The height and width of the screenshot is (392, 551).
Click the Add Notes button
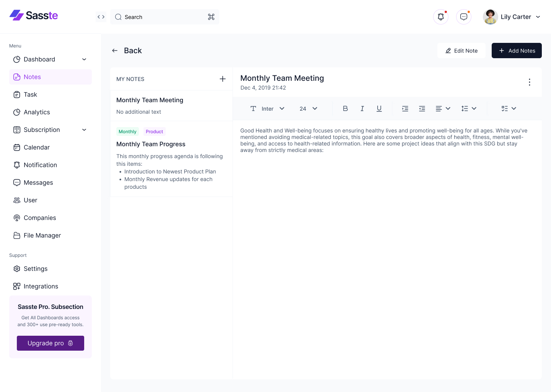click(x=517, y=50)
